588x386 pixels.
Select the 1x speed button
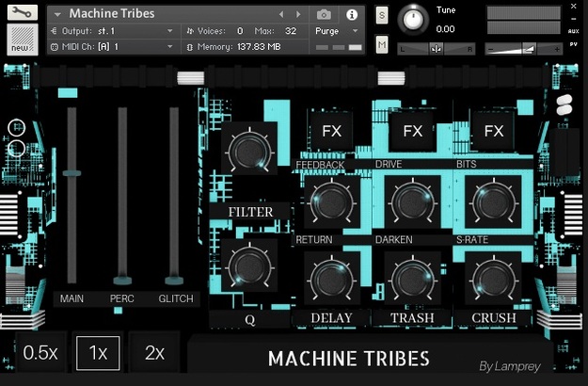pyautogui.click(x=98, y=353)
